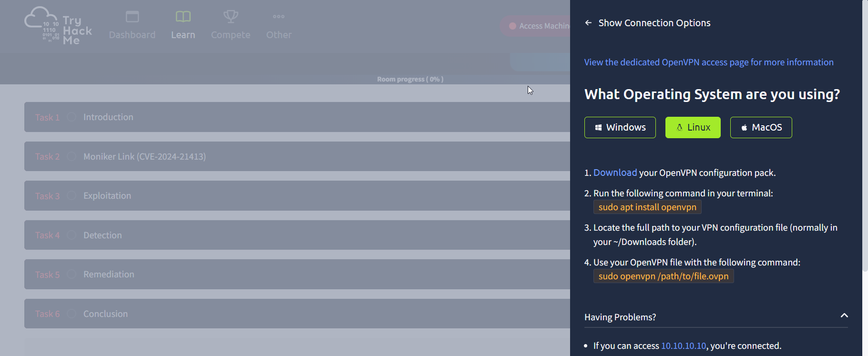Click the Task 3 completion circle
This screenshot has width=868, height=356.
click(x=71, y=196)
